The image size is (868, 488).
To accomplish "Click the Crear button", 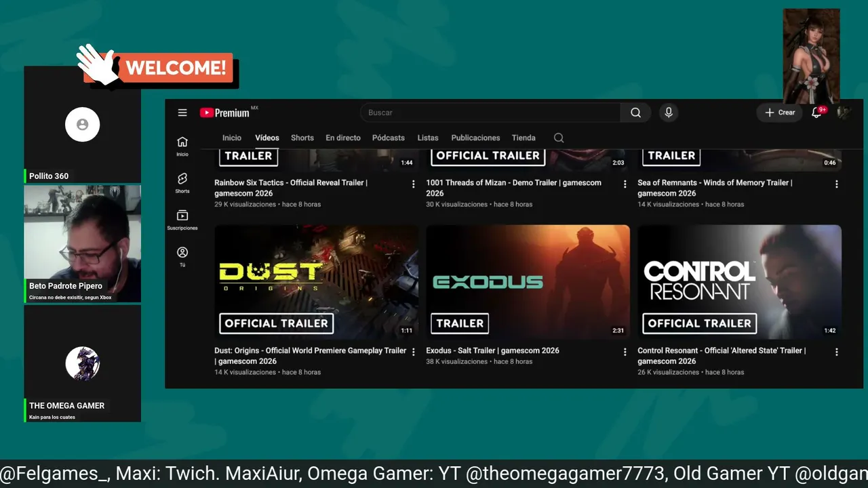I will (780, 113).
